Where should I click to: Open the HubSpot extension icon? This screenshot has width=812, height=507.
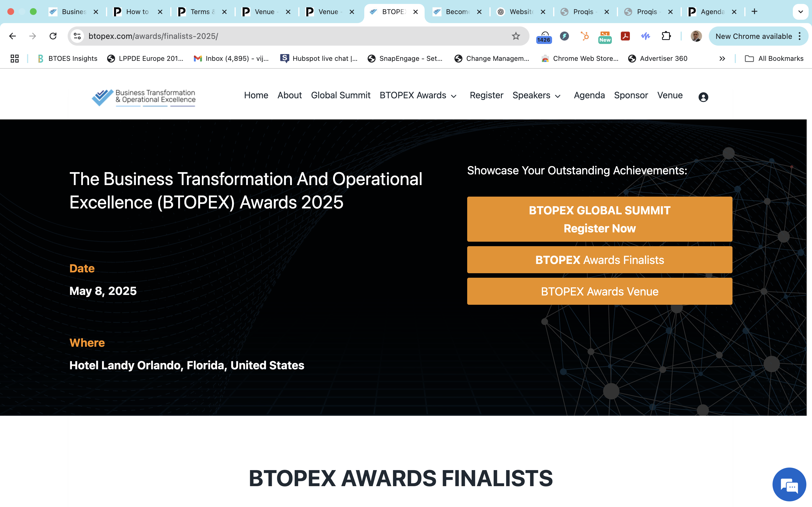[585, 36]
